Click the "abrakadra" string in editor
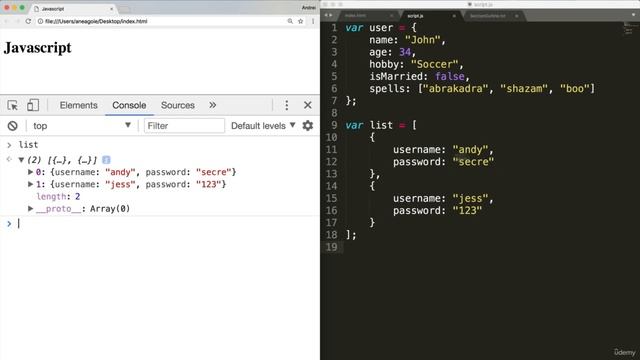This screenshot has width=640, height=360. (x=456, y=89)
